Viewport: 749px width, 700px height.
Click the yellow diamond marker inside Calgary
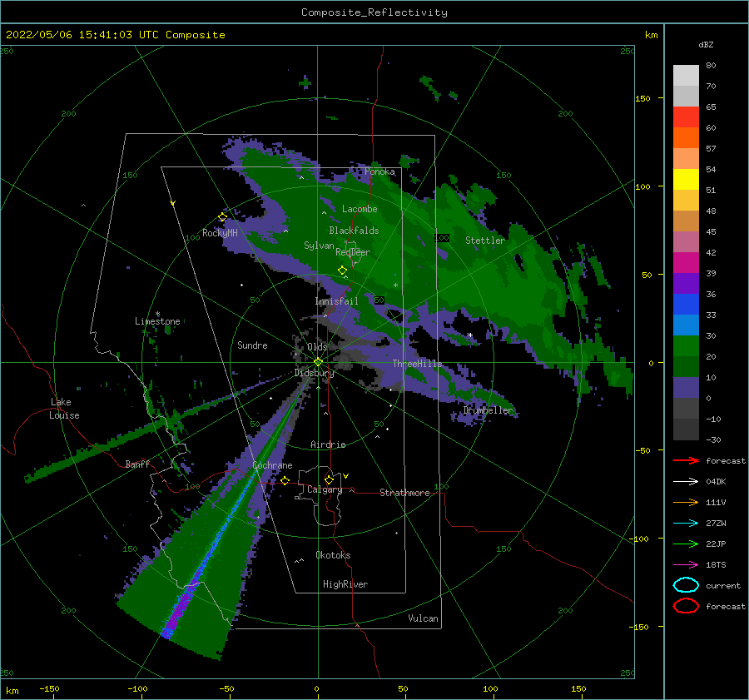(x=329, y=479)
